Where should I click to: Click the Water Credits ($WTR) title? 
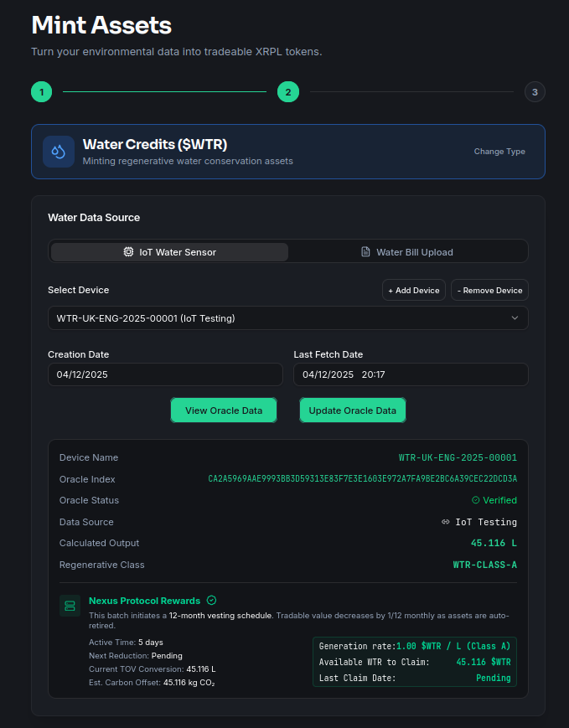click(x=155, y=144)
